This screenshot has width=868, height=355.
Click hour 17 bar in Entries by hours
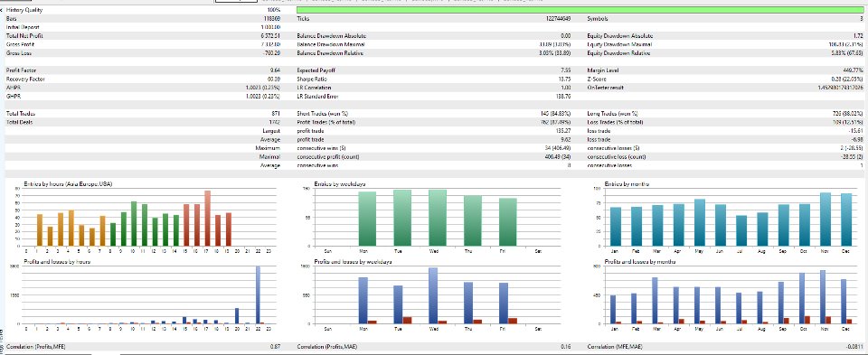(208, 219)
